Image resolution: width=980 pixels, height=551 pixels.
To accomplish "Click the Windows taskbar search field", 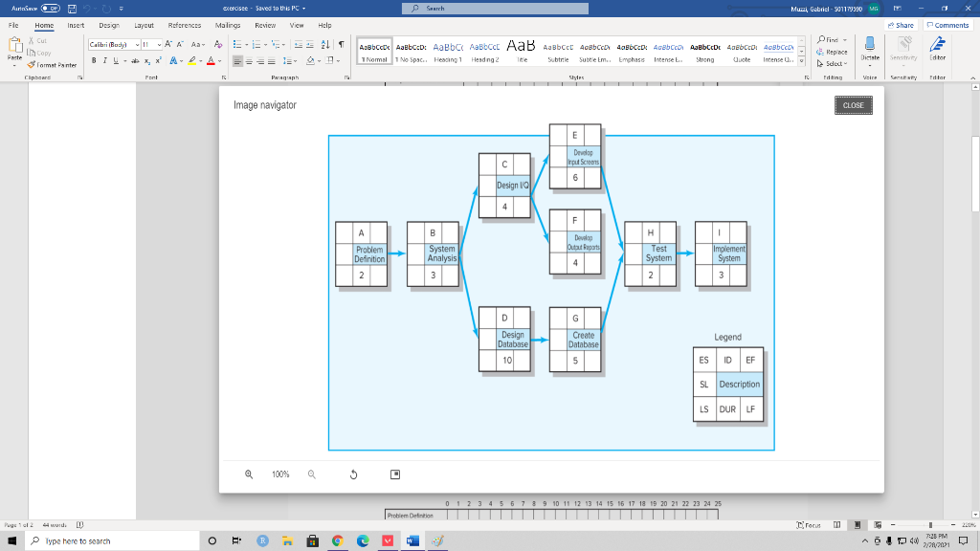I will click(x=112, y=541).
